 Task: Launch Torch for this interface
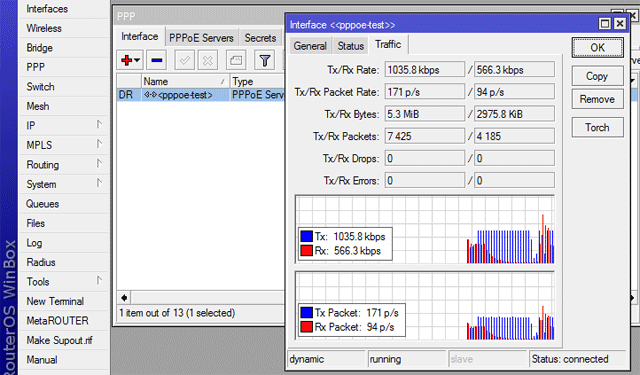(x=598, y=127)
